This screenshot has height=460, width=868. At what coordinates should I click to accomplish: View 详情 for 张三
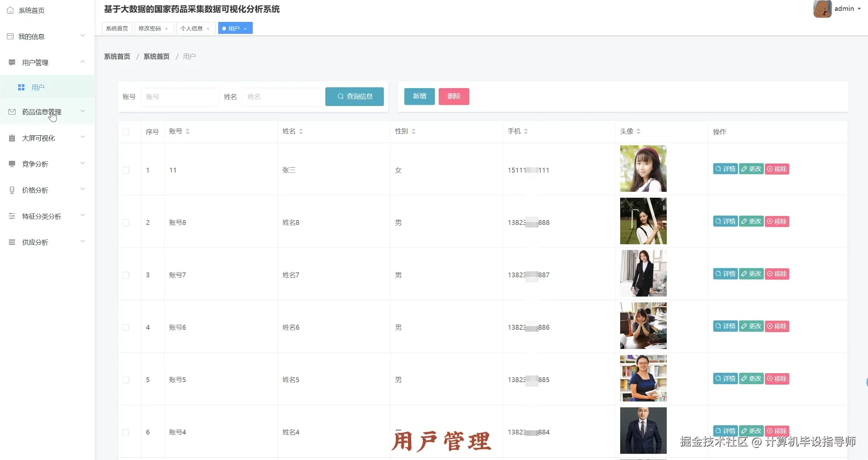725,169
